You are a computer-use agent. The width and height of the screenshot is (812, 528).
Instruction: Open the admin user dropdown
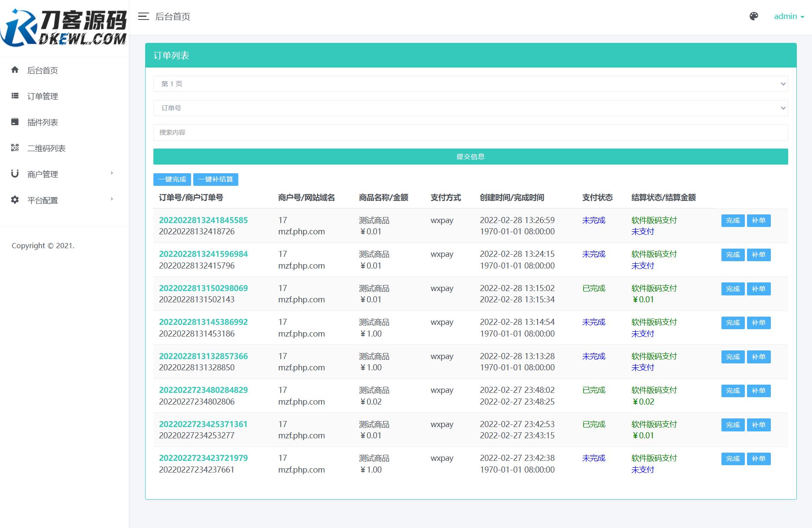click(789, 16)
